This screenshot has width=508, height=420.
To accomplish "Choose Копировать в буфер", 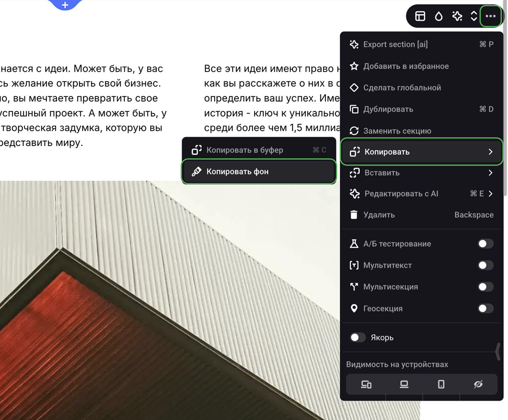I will [x=259, y=150].
